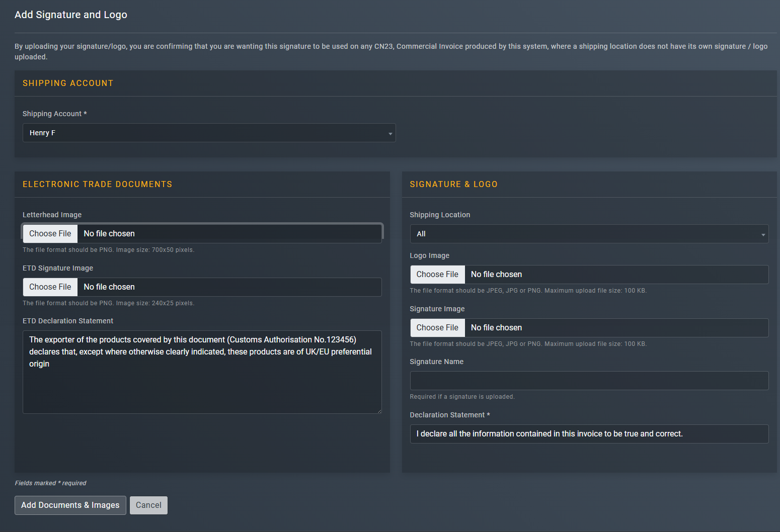Click the 'ETD Signature Image' label
Image resolution: width=780 pixels, height=532 pixels.
(x=58, y=268)
